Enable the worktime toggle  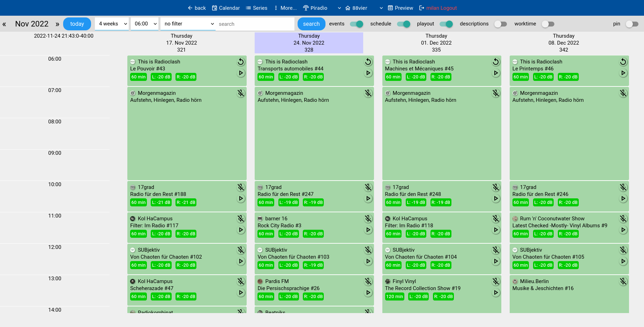click(548, 24)
